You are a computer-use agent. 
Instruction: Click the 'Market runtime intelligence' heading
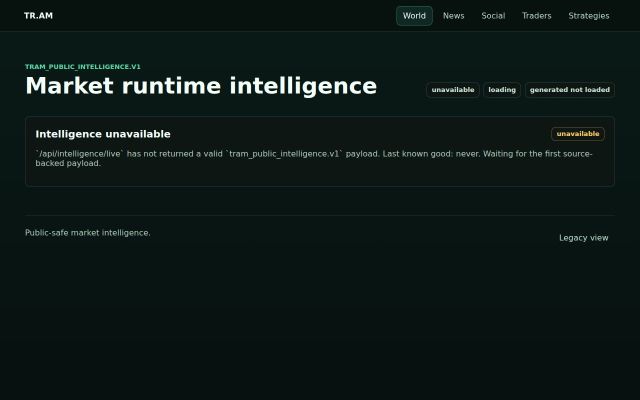(201, 86)
